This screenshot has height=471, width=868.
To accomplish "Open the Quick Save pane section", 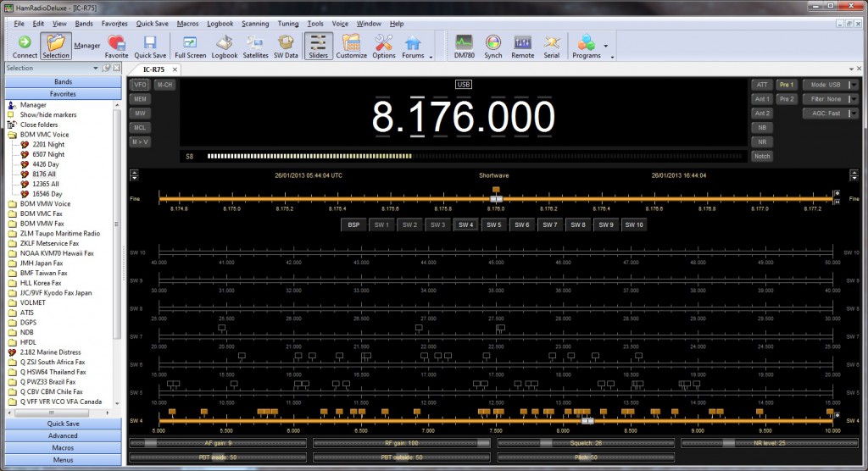I will tap(63, 424).
